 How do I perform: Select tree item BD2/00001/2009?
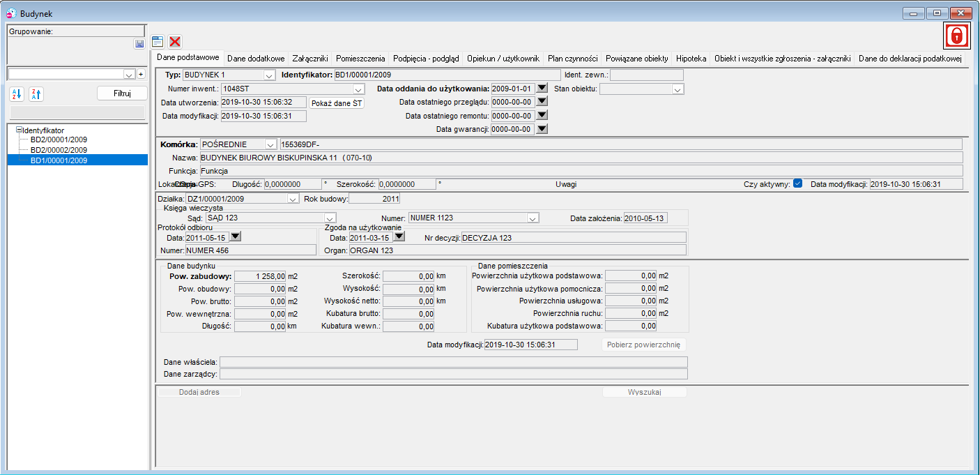pos(59,140)
